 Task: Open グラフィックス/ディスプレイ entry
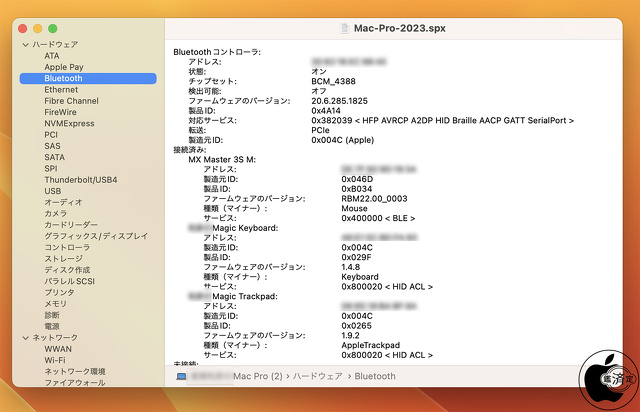pos(96,236)
